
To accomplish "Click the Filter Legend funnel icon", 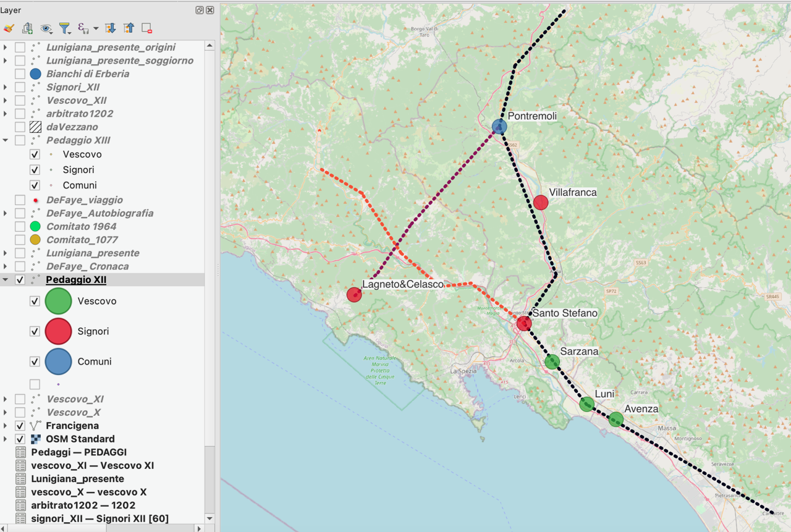I will tap(64, 28).
